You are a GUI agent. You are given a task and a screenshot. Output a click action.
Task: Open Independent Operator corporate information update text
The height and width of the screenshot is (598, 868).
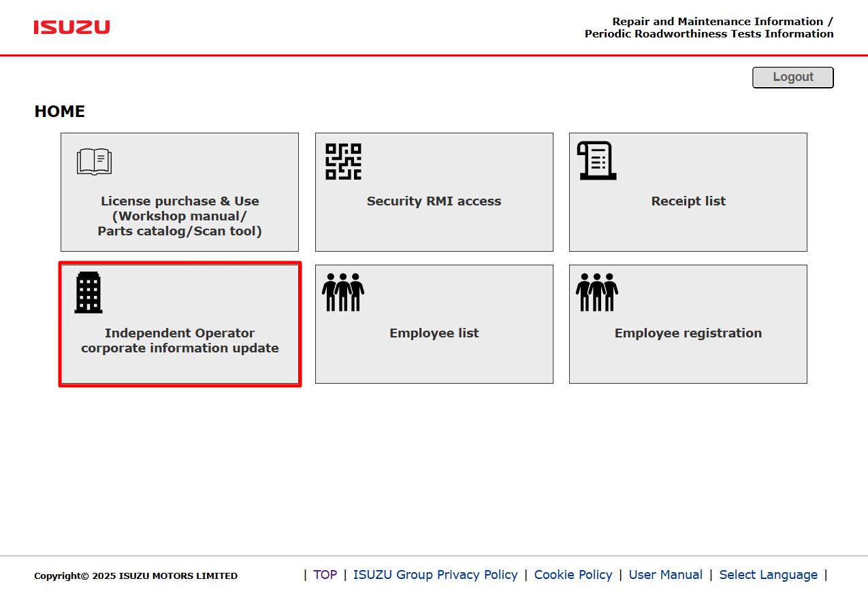click(180, 341)
